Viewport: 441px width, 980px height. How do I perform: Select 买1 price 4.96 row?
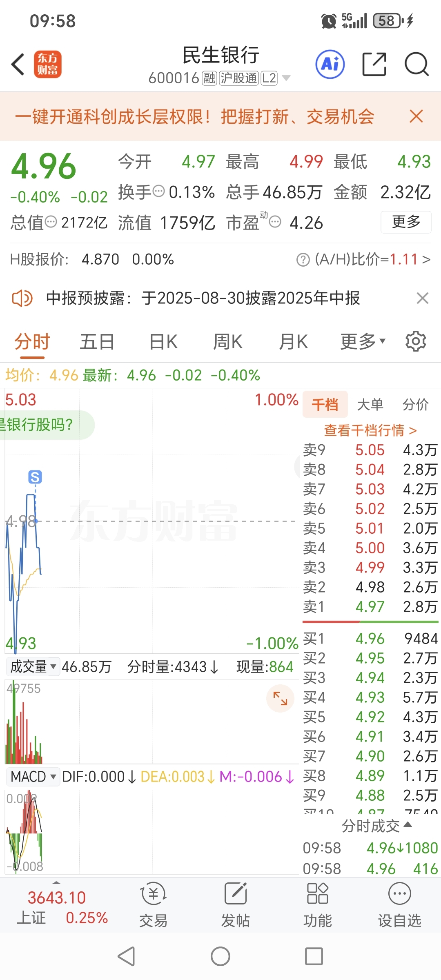pyautogui.click(x=370, y=638)
